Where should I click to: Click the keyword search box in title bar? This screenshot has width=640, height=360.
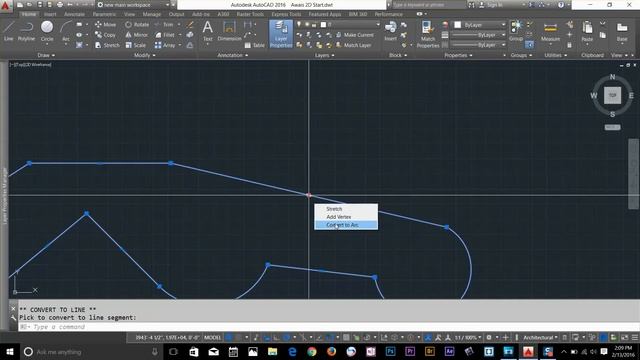coord(429,5)
